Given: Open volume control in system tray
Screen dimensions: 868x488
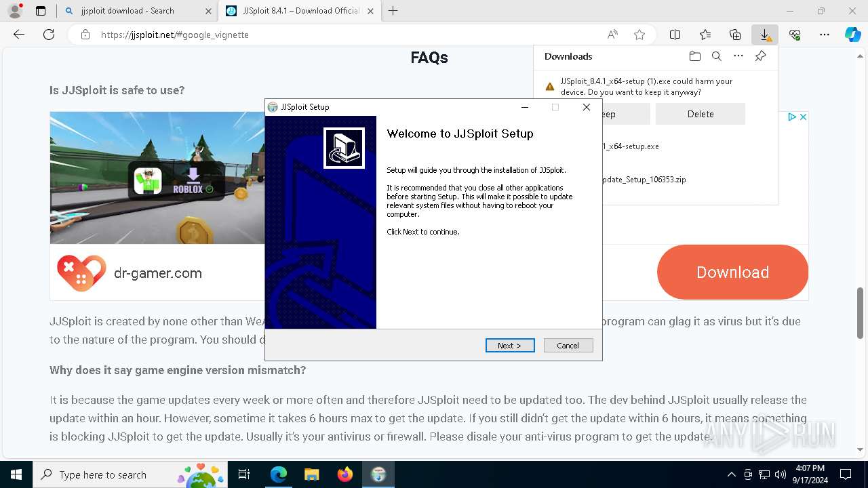Looking at the screenshot, I should click(x=780, y=474).
